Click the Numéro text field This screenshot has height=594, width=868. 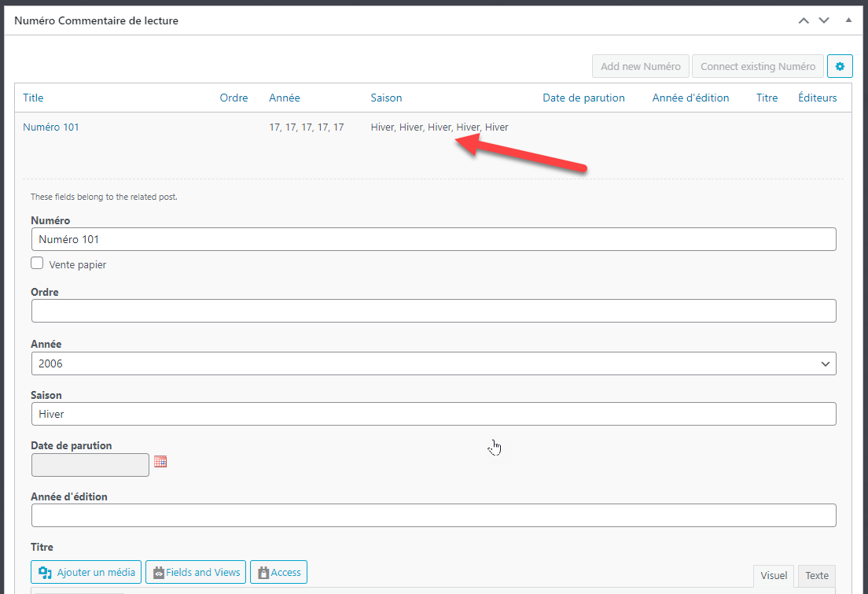433,239
